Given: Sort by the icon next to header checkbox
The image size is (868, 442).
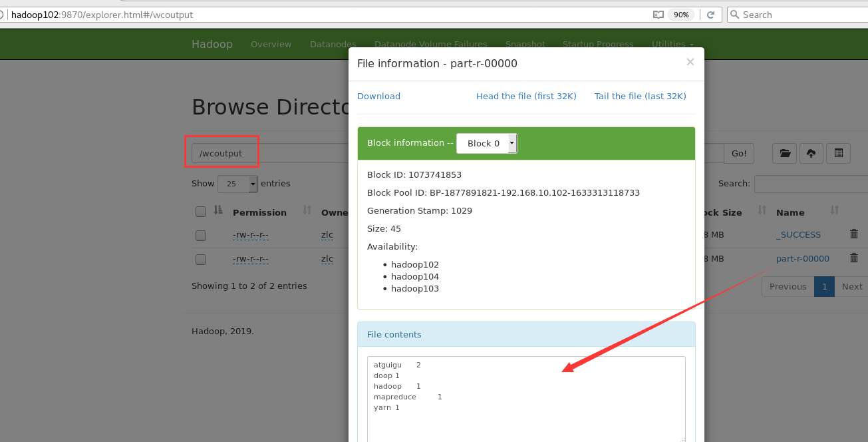Looking at the screenshot, I should (218, 210).
